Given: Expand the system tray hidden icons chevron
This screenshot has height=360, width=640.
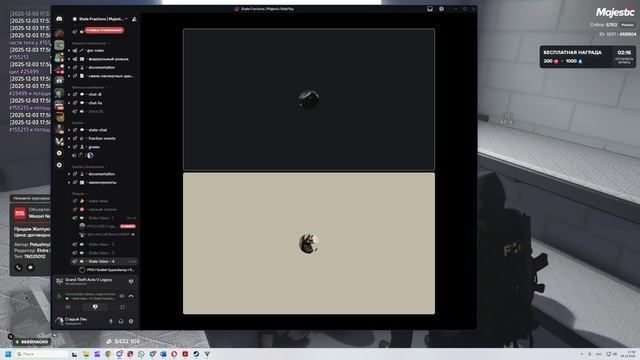Looking at the screenshot, I should click(582, 354).
